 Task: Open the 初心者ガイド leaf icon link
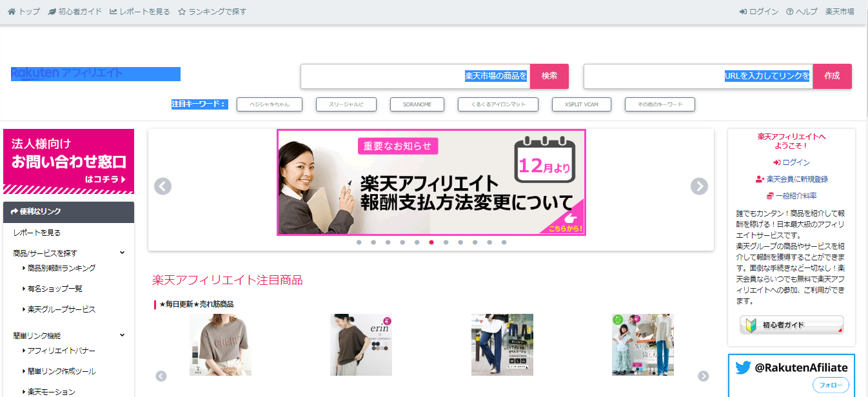point(52,12)
